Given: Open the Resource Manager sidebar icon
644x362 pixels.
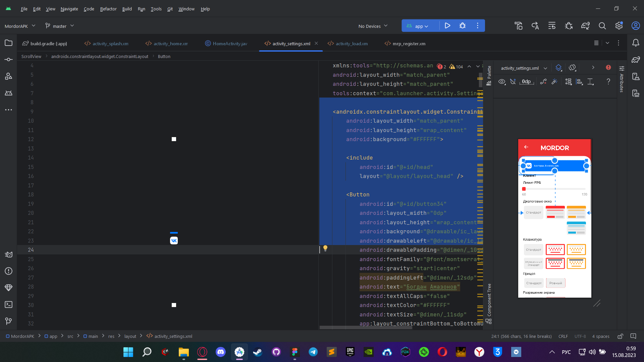Looking at the screenshot, I should (8, 76).
